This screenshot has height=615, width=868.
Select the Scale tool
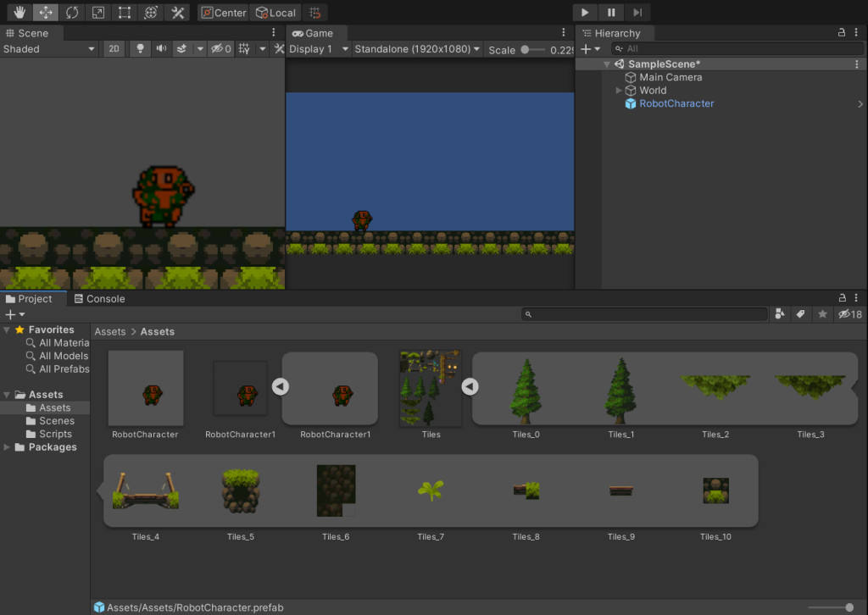pyautogui.click(x=97, y=13)
